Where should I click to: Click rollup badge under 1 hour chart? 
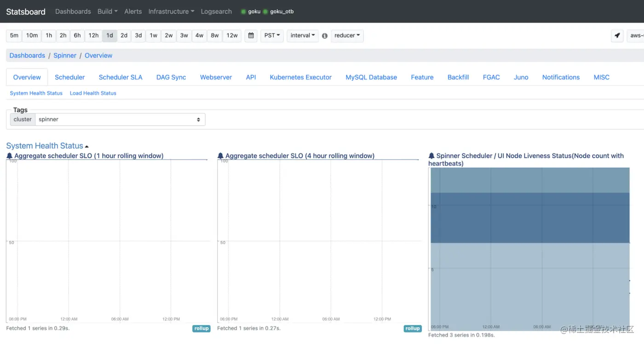click(x=201, y=328)
